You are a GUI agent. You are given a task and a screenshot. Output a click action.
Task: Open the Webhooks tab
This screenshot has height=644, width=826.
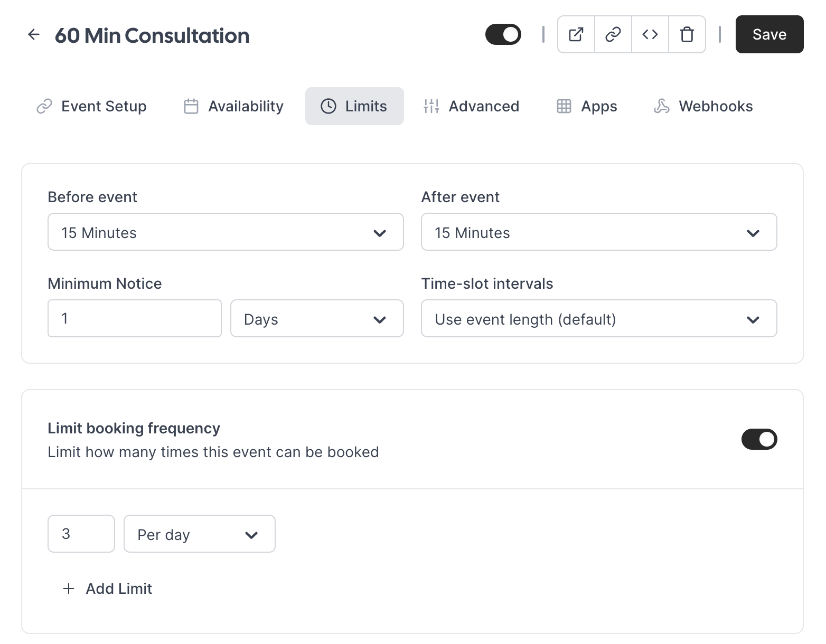point(703,106)
